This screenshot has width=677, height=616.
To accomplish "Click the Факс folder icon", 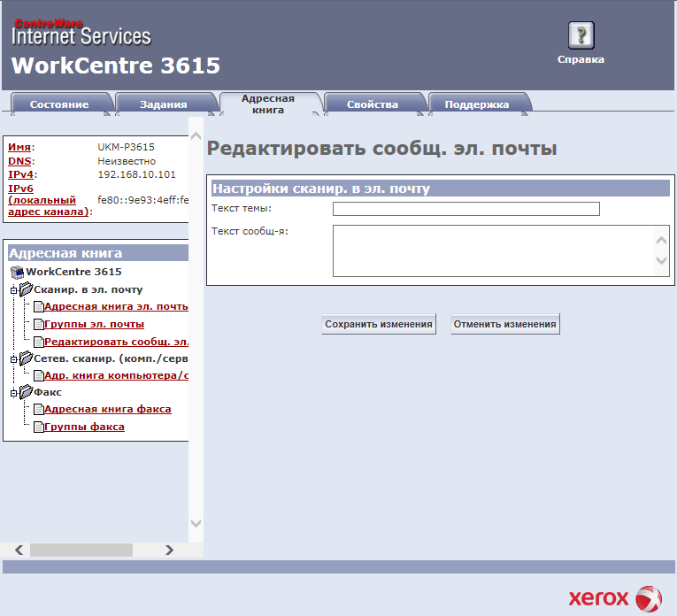I will [x=26, y=391].
